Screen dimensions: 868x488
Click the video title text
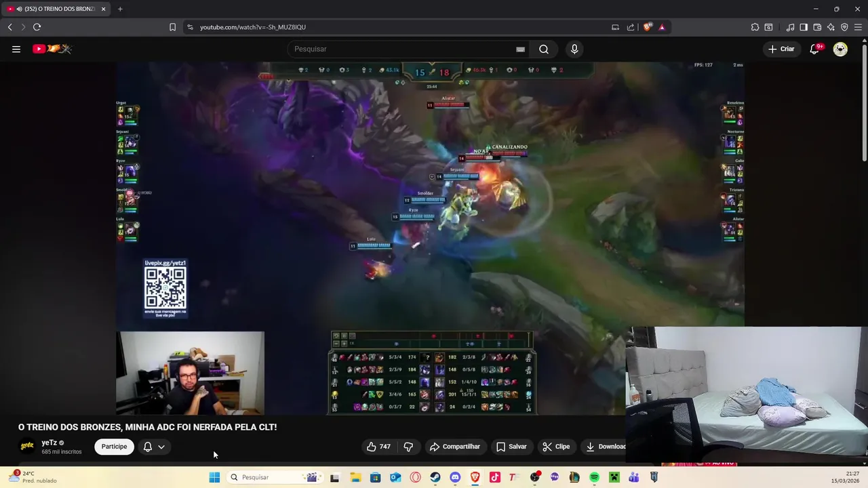tap(147, 427)
